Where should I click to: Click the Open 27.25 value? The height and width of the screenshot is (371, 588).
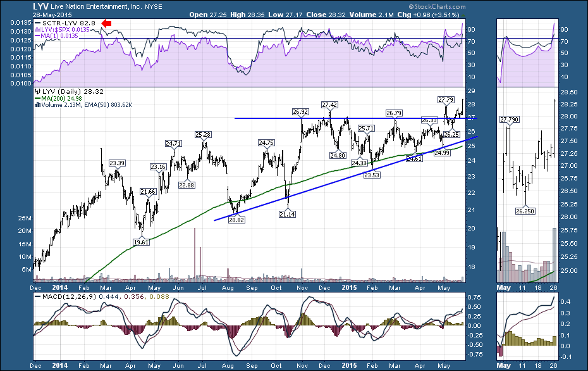click(207, 15)
